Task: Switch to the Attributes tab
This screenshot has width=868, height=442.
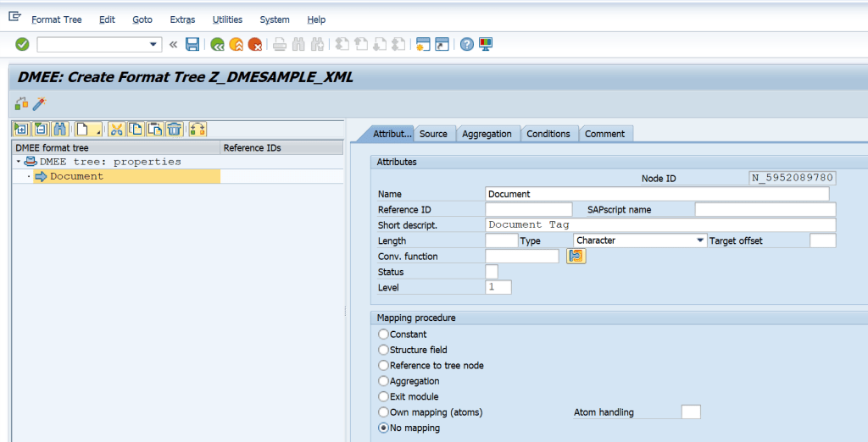Action: [392, 134]
